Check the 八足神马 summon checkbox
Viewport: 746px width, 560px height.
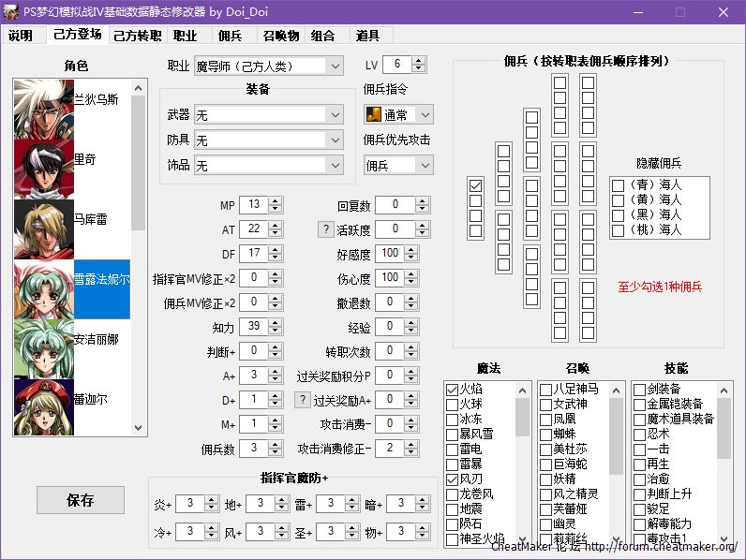coord(545,389)
